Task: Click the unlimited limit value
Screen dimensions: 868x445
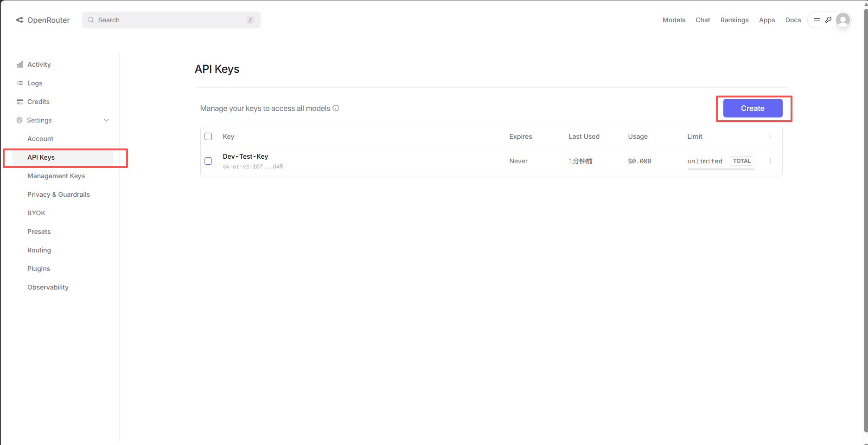Action: pos(705,161)
